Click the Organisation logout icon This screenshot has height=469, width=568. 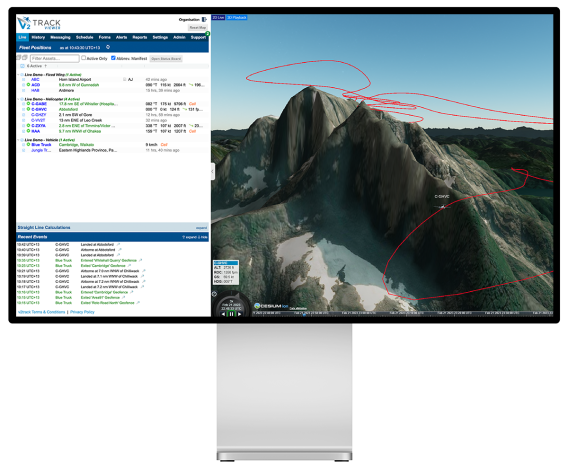point(204,20)
